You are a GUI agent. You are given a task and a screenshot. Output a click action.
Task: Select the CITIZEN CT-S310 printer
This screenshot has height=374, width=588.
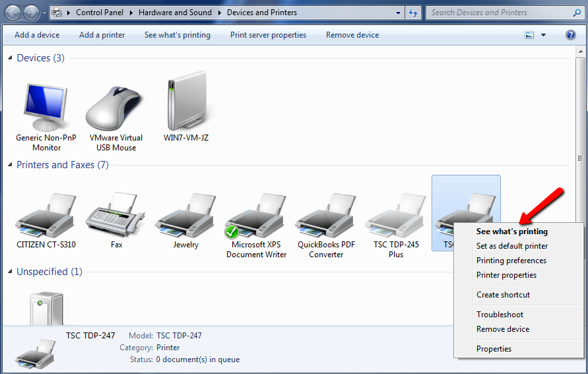46,220
